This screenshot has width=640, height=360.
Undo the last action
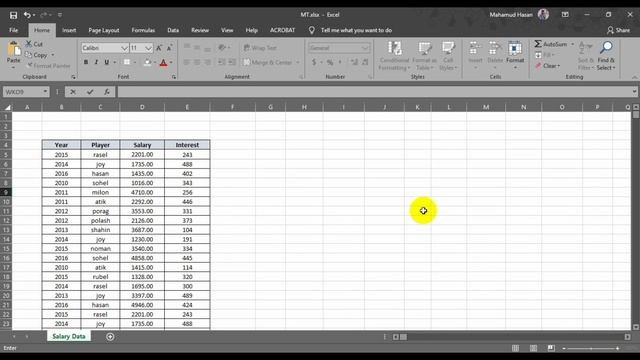27,15
